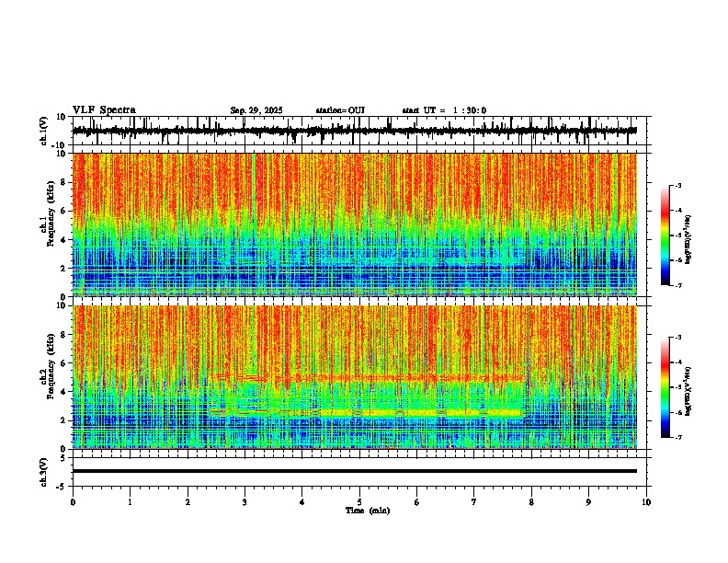The height and width of the screenshot is (563, 728).
Task: Click the "VLF Spectra" title text
Action: pyautogui.click(x=104, y=110)
